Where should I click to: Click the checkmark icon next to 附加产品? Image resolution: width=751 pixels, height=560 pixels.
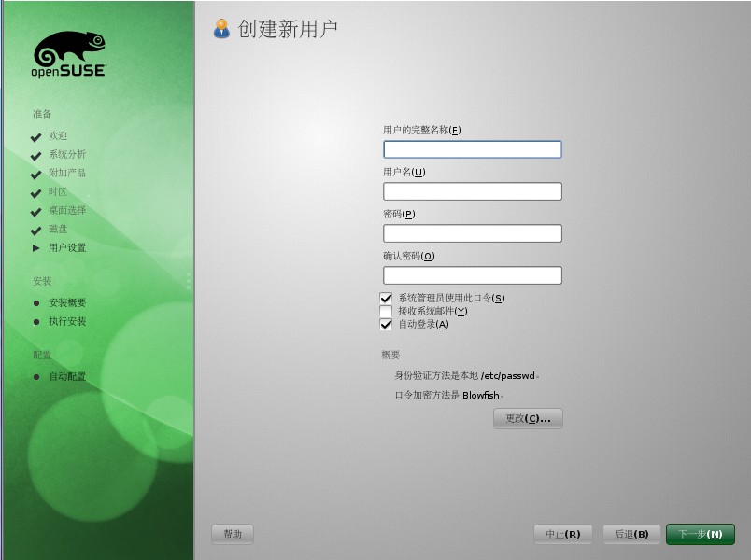point(35,175)
